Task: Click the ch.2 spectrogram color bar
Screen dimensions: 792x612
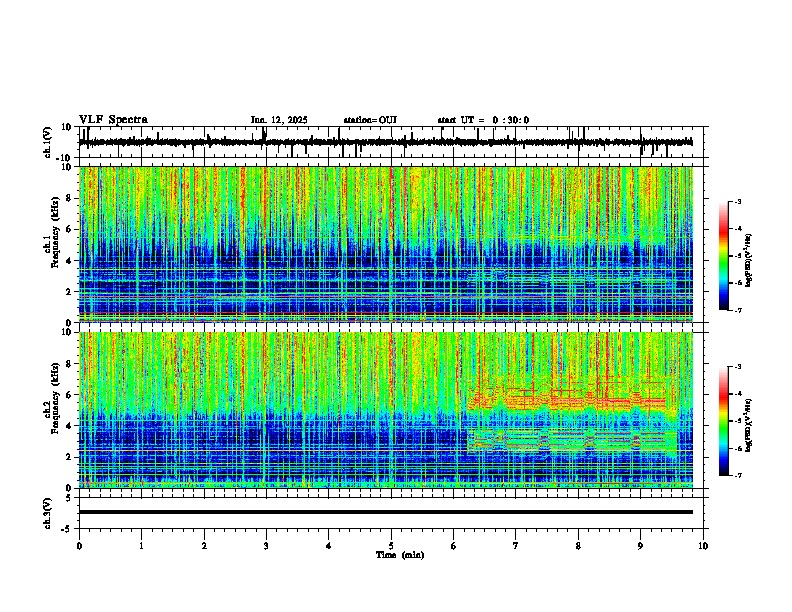Action: click(724, 421)
